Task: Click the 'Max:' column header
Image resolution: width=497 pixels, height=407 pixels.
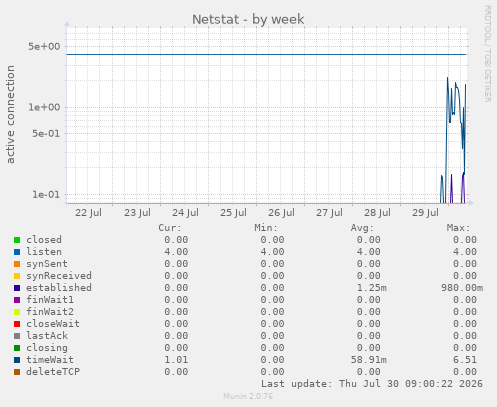Action: point(459,228)
